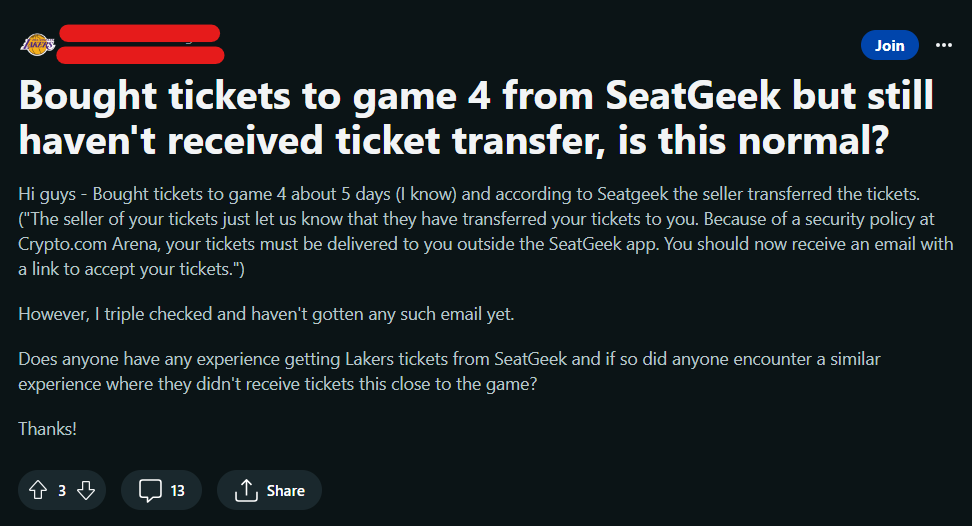Upvote the SeatGeek ticket post
Viewport: 972px width, 526px height.
coord(38,490)
